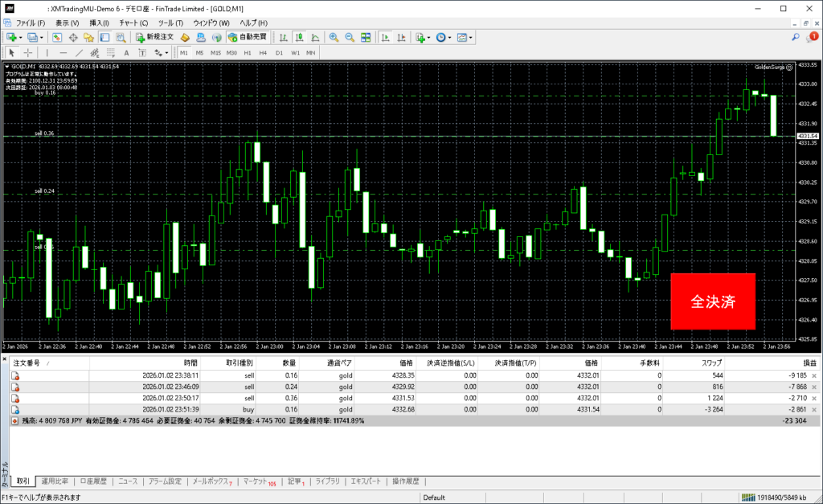Open the search magnifier icon
Viewport: 823px width, 504px height.
(796, 37)
